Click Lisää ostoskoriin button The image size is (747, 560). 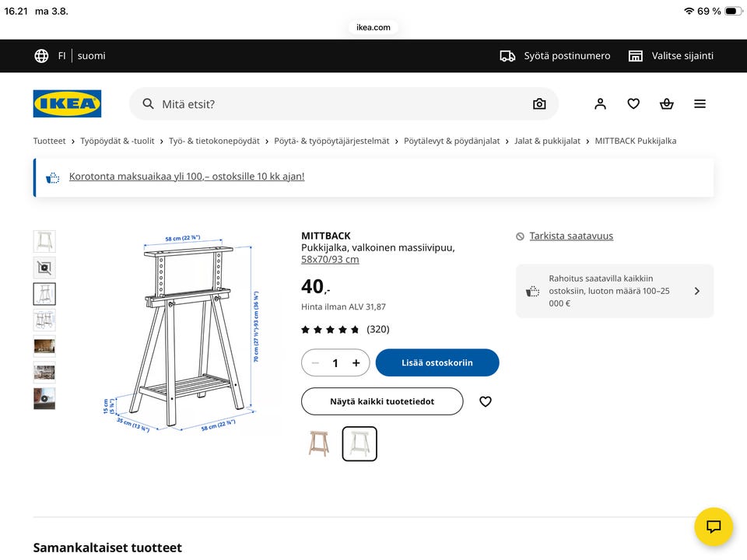coord(437,363)
